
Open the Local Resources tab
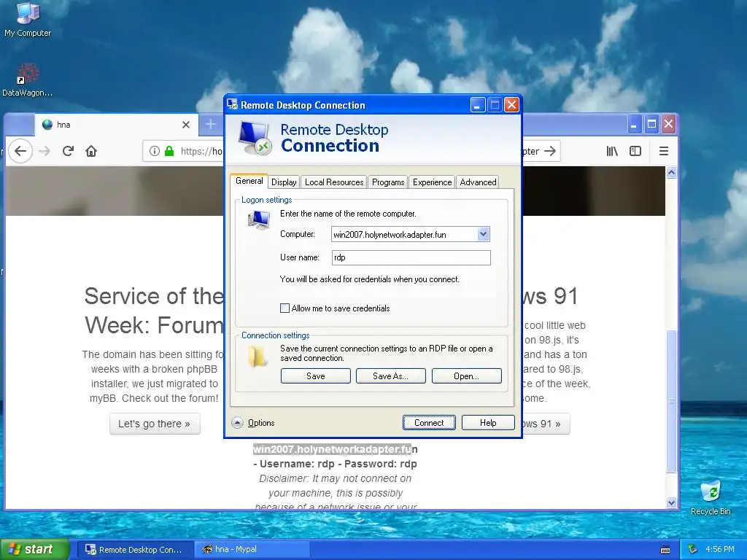pos(334,182)
